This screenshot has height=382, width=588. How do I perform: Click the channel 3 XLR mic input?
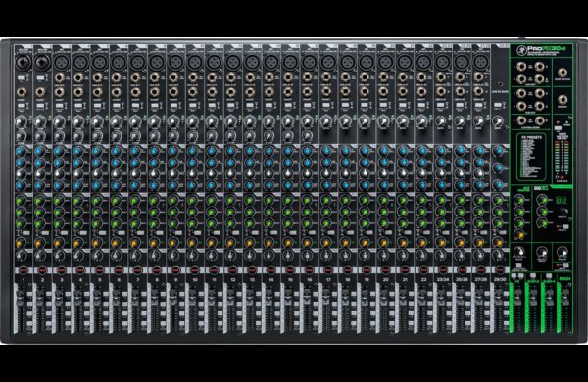tap(61, 63)
